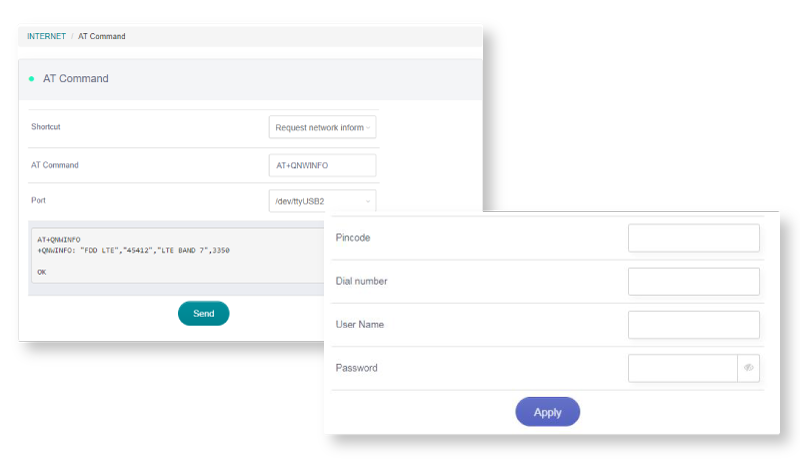Open the Shortcut dropdown list
Screen dimensions: 800x461
point(322,127)
